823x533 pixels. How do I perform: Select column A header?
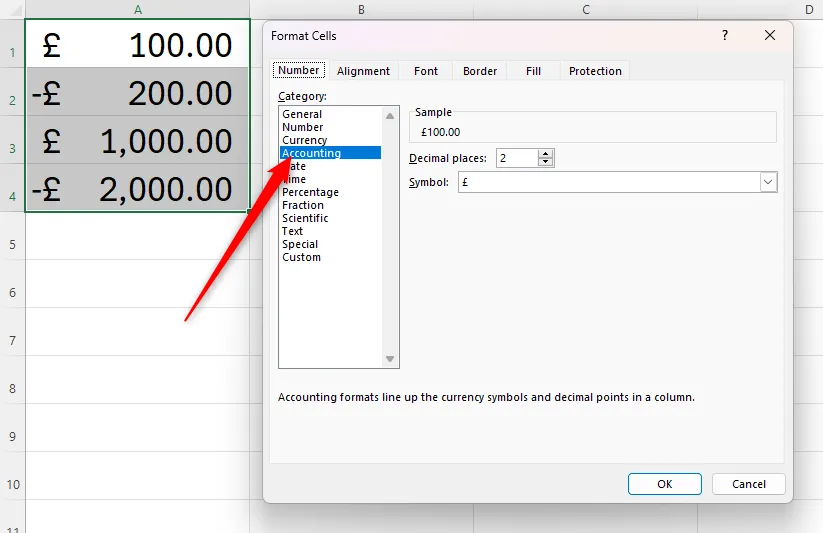[x=137, y=10]
